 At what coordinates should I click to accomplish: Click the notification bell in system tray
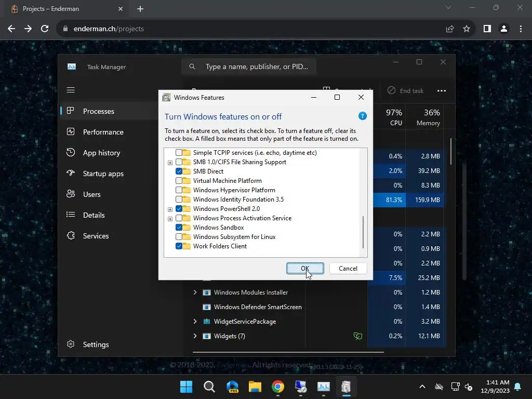coord(518,387)
